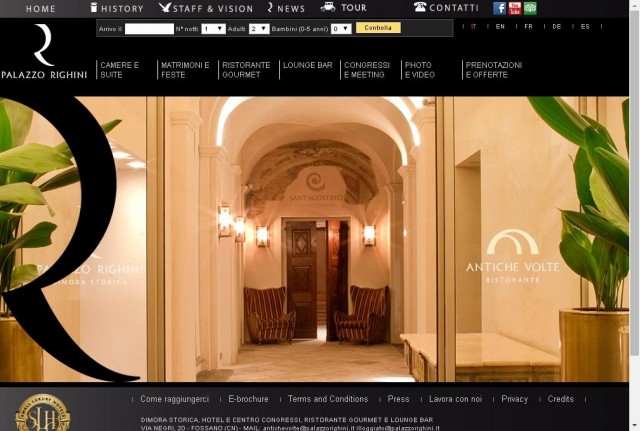Open Prenotazioni e Offerte section
This screenshot has width=640, height=431.
coord(494,70)
